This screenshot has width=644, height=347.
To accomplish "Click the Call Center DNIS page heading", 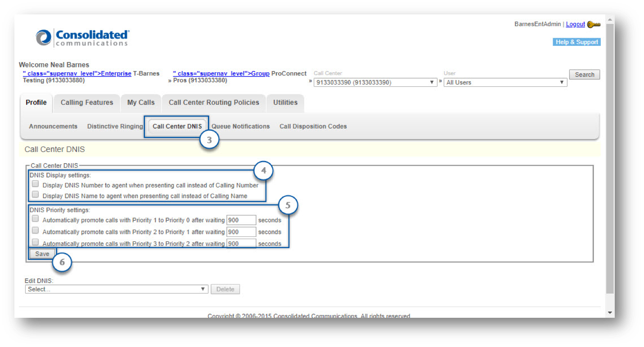I will (54, 149).
